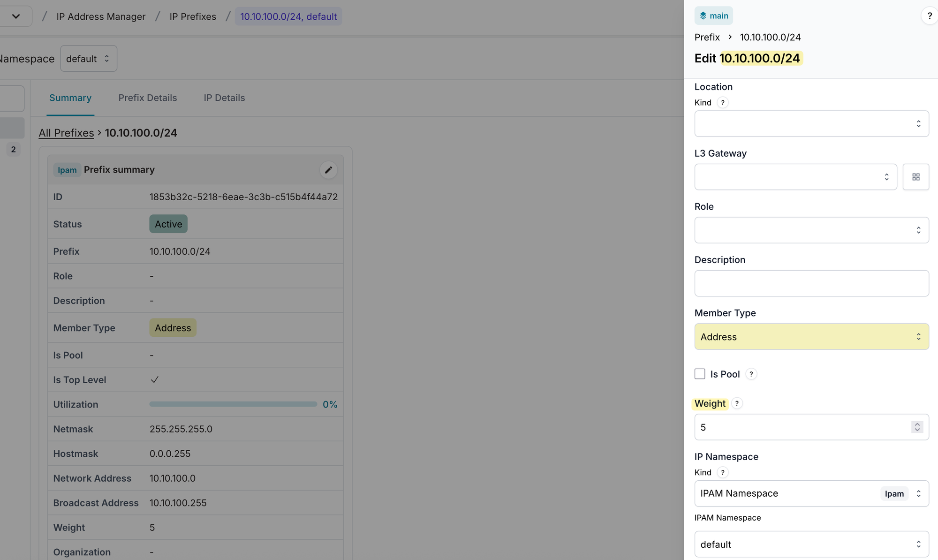
Task: Click the help icon next to Location Kind
Action: (x=723, y=103)
